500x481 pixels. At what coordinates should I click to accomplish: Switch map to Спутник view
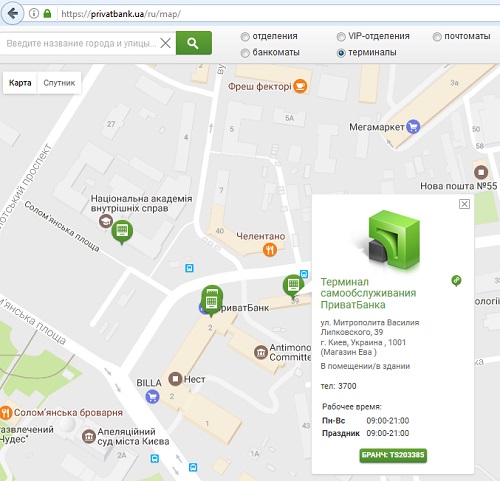pos(59,83)
